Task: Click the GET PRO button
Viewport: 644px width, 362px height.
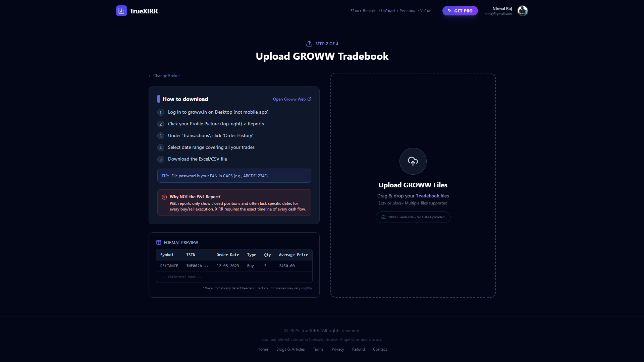Action: point(460,11)
